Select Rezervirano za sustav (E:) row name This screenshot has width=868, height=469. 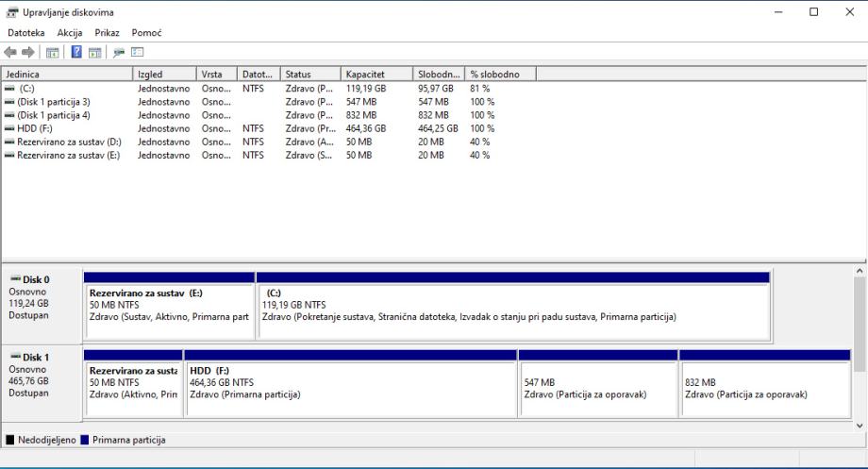[69, 155]
